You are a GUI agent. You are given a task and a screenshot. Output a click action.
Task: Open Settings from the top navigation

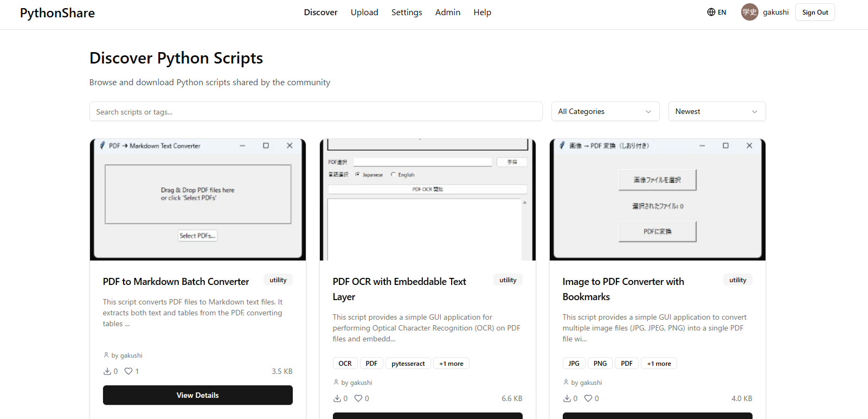point(407,12)
